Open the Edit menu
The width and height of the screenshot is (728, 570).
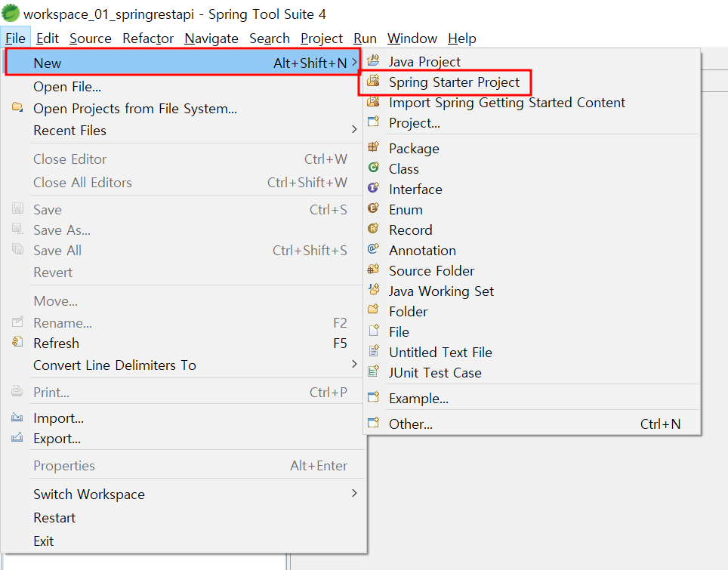coord(48,38)
